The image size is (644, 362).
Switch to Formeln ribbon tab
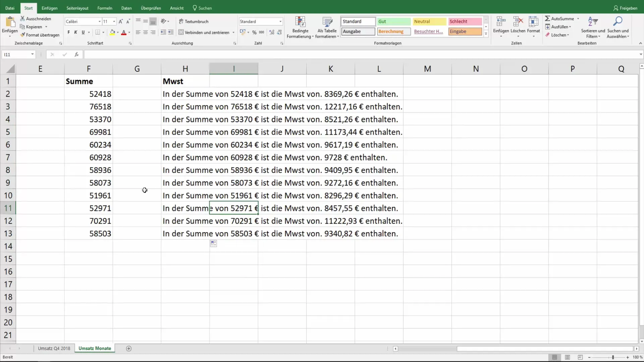105,8
